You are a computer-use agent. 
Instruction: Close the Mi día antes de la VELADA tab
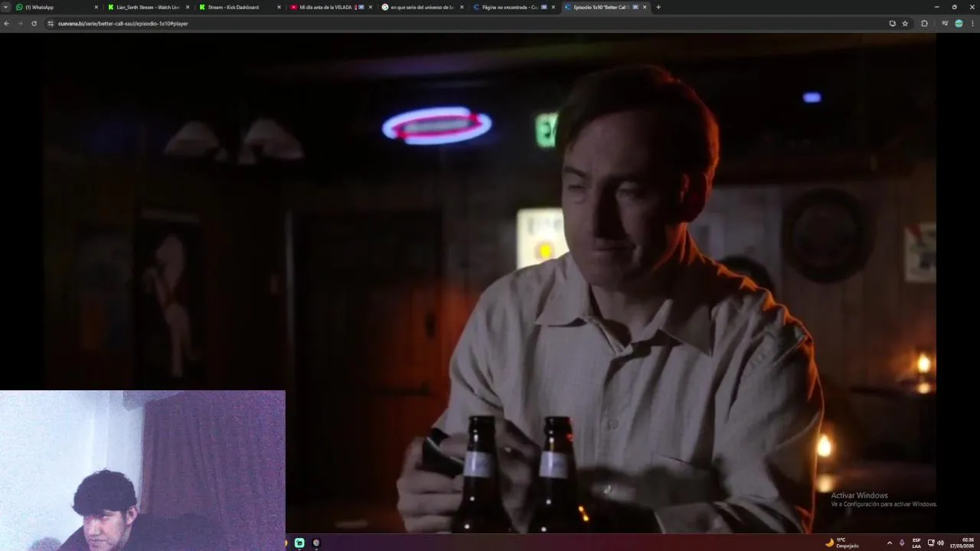coord(371,7)
